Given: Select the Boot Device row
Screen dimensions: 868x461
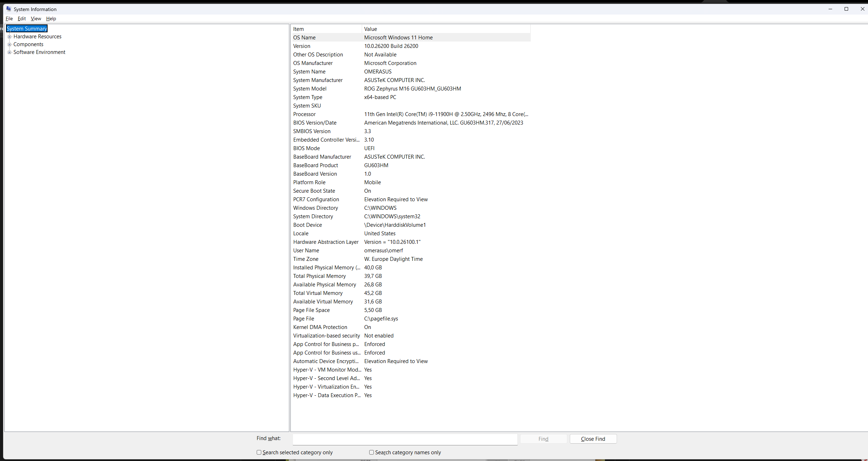Looking at the screenshot, I should tap(411, 225).
